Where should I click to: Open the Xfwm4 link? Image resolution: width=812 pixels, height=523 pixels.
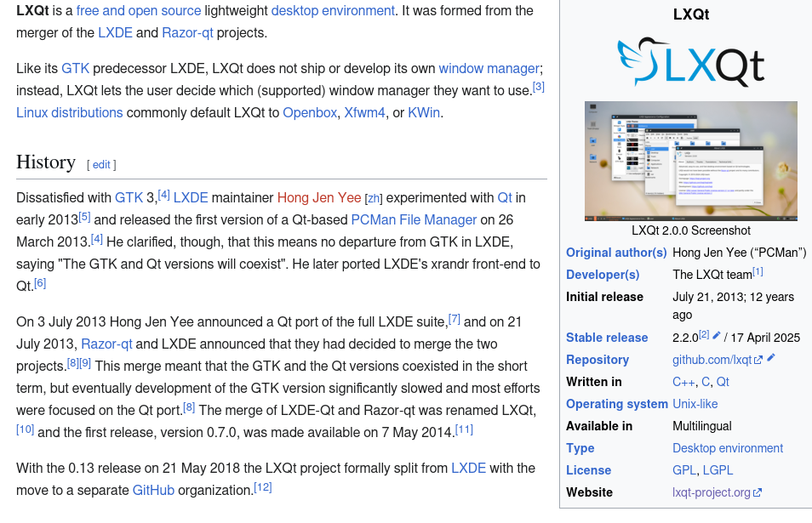point(364,113)
